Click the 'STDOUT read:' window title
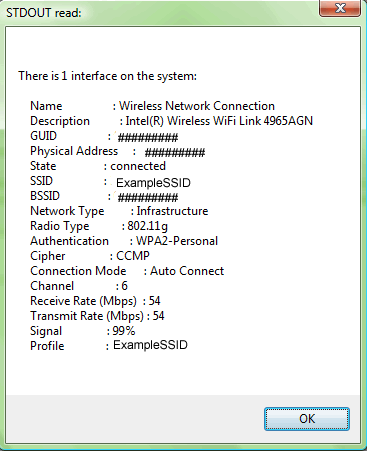 click(x=44, y=13)
